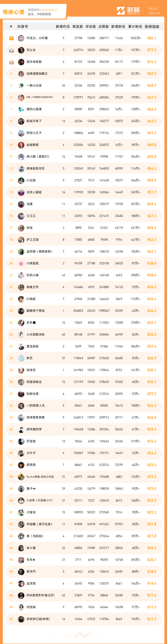Screen dimensions: 167x644
Task: Open the xd.newrank.cn link
Action: [x=48, y=10]
